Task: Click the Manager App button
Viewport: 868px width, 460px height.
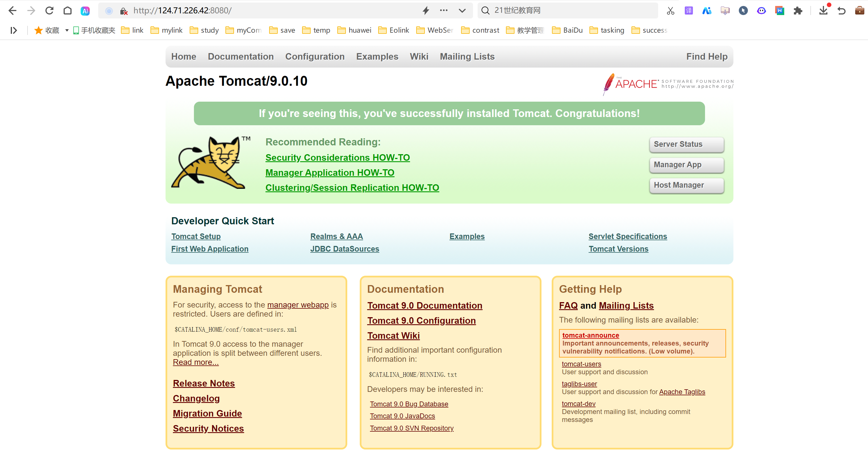Action: (686, 165)
